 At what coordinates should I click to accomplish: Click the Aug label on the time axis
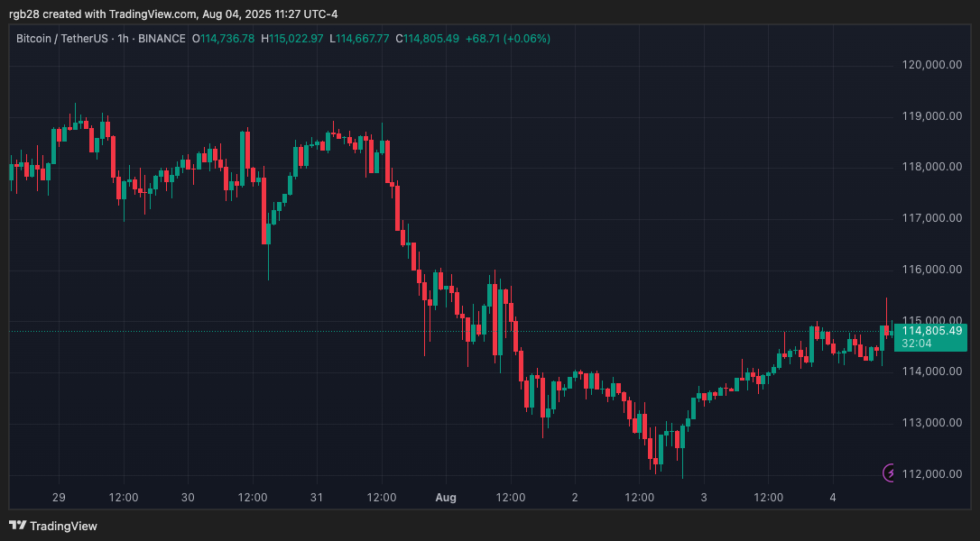[x=446, y=497]
